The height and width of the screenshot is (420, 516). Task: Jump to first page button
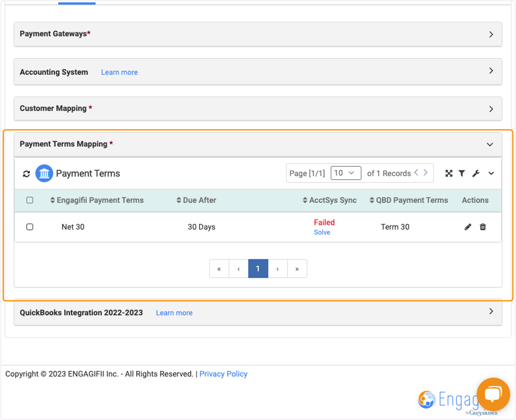pyautogui.click(x=219, y=269)
